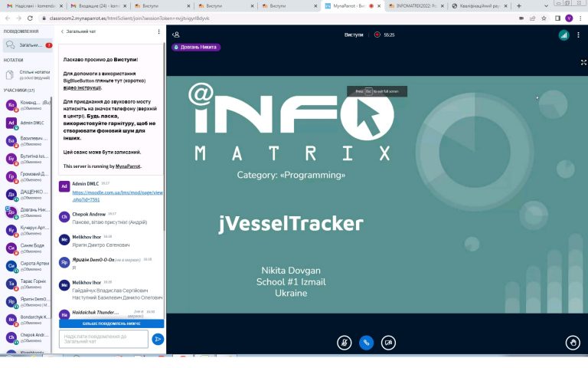Viewport: 588px width, 368px height.
Task: Open the chat options three-dot menu
Action: (x=159, y=32)
